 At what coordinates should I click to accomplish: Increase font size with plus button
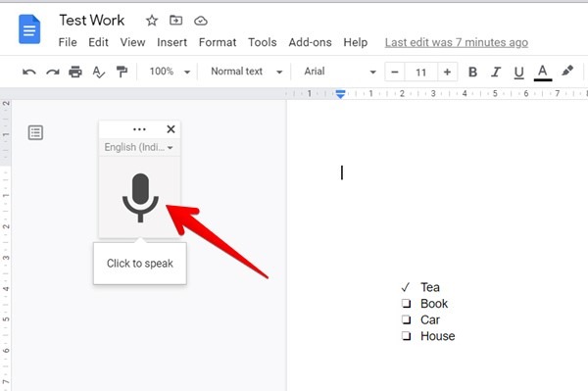point(447,72)
